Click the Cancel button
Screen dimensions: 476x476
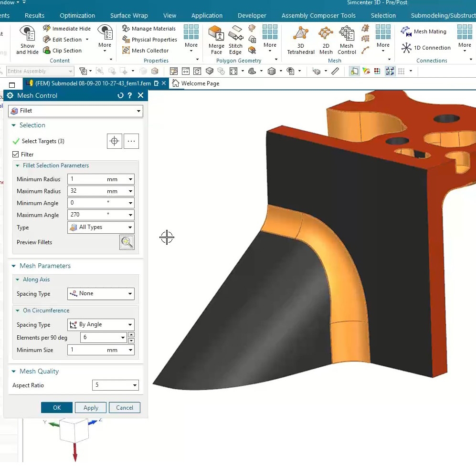coord(125,408)
